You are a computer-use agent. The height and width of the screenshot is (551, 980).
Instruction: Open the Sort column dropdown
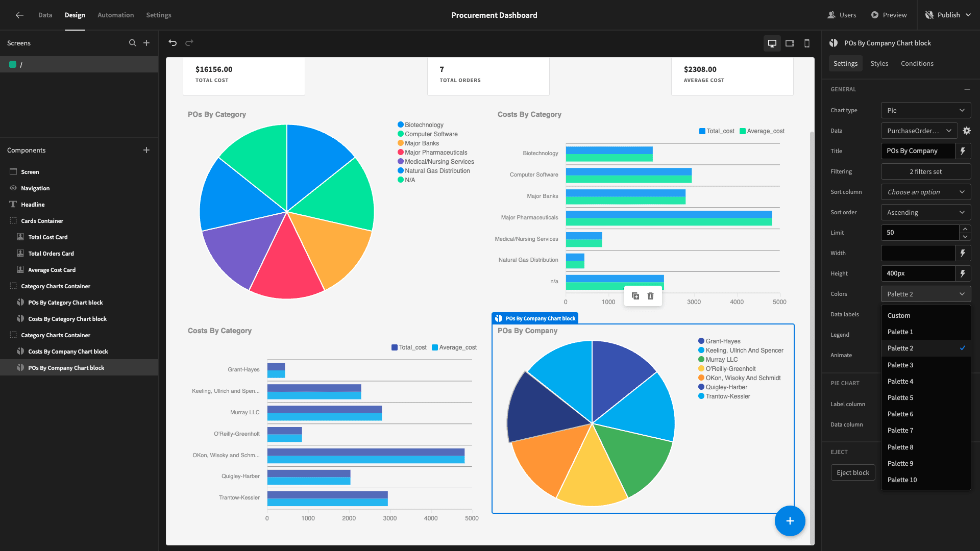coord(926,192)
